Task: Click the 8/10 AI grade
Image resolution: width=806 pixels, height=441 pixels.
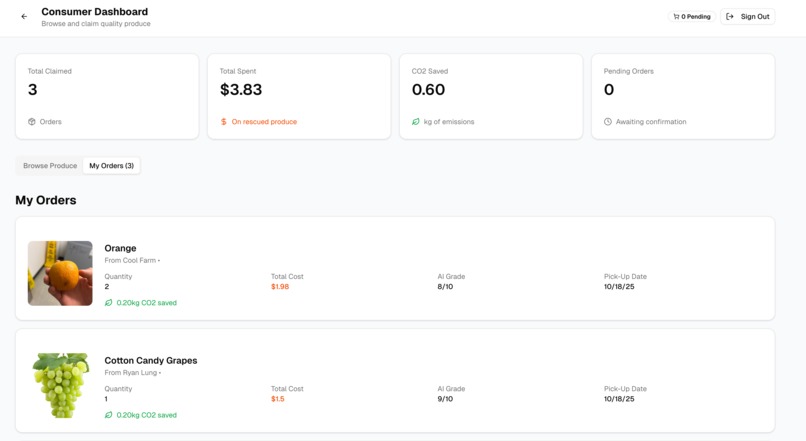Action: click(x=445, y=287)
